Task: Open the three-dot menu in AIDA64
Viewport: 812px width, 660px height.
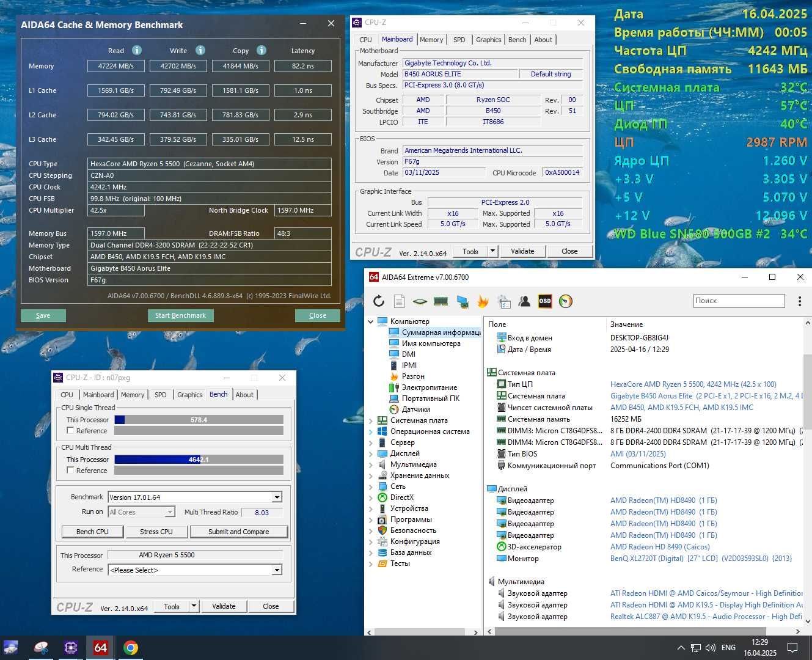Action: point(799,301)
